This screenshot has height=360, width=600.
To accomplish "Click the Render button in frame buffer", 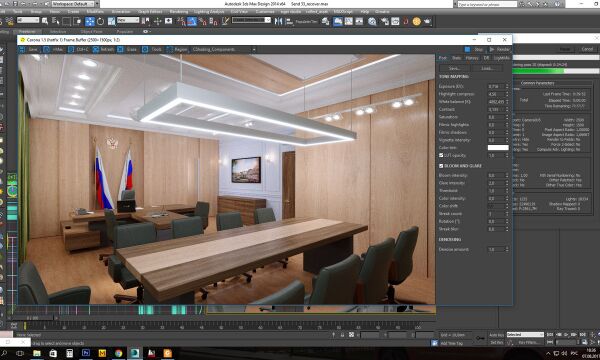I will [x=499, y=49].
